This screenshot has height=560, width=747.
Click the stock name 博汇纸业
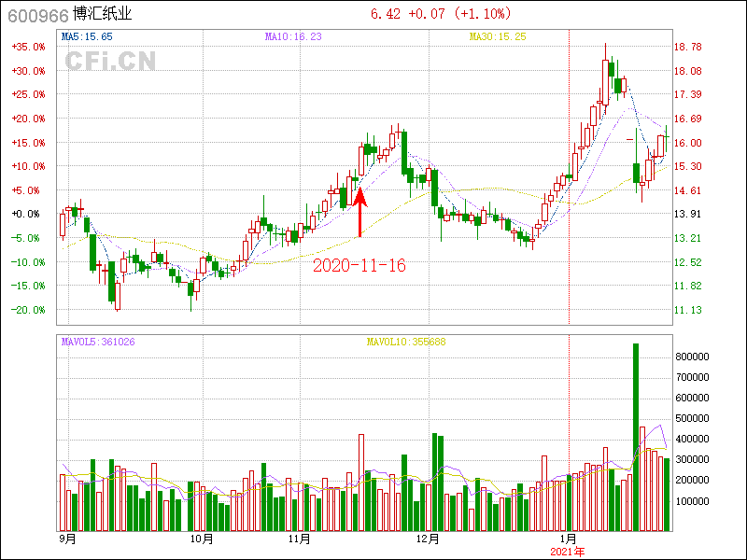[x=103, y=14]
